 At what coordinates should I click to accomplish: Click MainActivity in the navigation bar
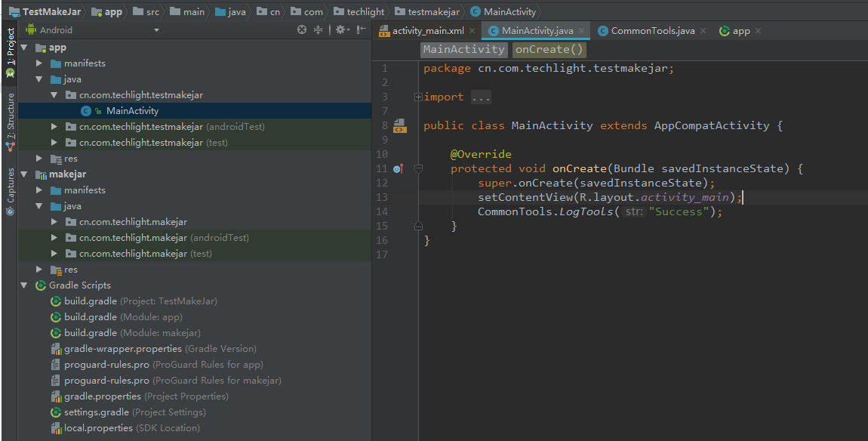point(503,11)
